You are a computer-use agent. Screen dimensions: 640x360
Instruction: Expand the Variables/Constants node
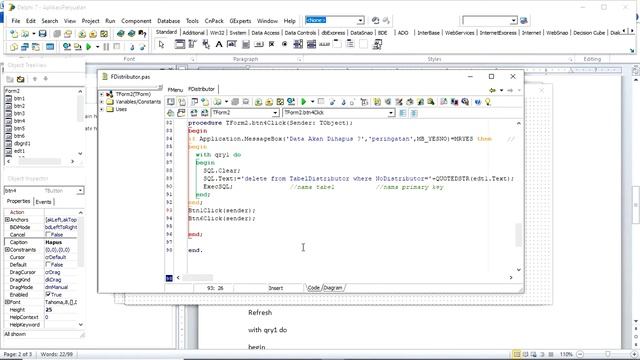pyautogui.click(x=102, y=102)
